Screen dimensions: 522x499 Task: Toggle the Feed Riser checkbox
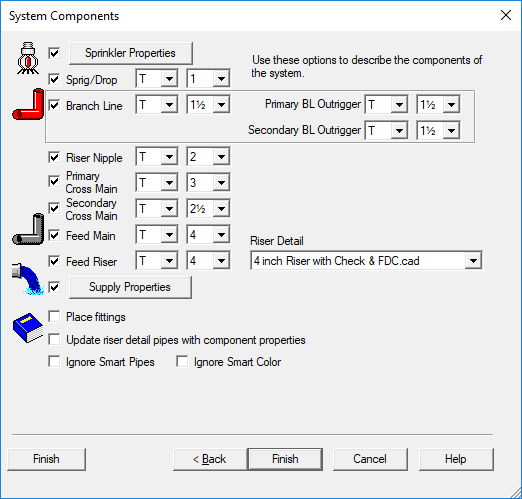[54, 261]
